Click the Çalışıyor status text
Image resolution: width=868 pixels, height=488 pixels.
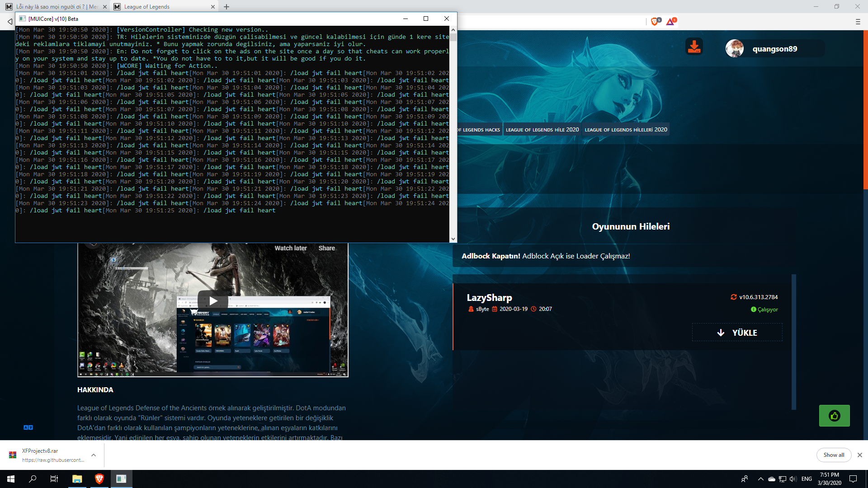pos(768,310)
